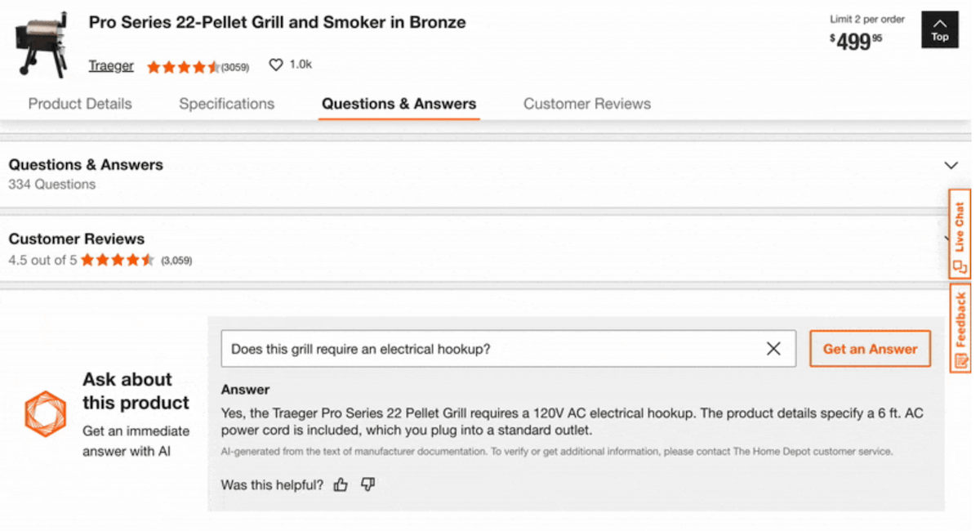980x531 pixels.
Task: Open the Live Chat side tab
Action: [960, 234]
